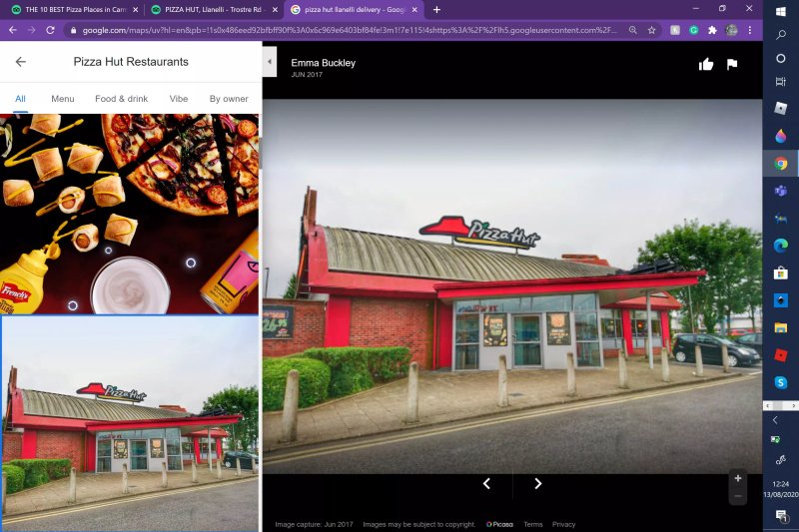
Task: Go to previous photo arrow
Action: pyautogui.click(x=486, y=484)
